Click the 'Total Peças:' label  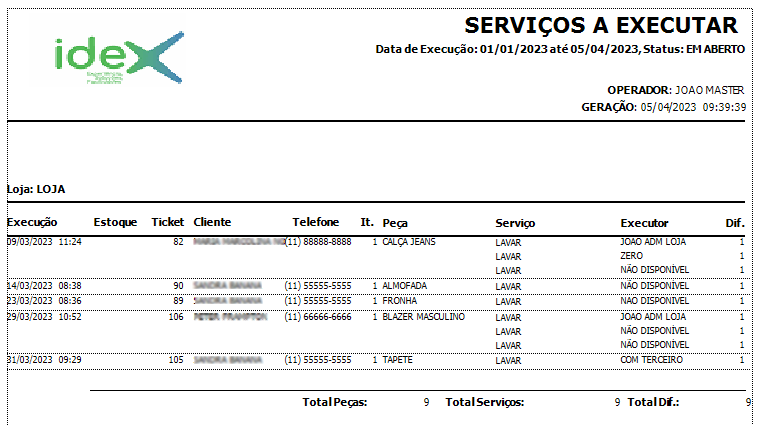[x=335, y=402]
